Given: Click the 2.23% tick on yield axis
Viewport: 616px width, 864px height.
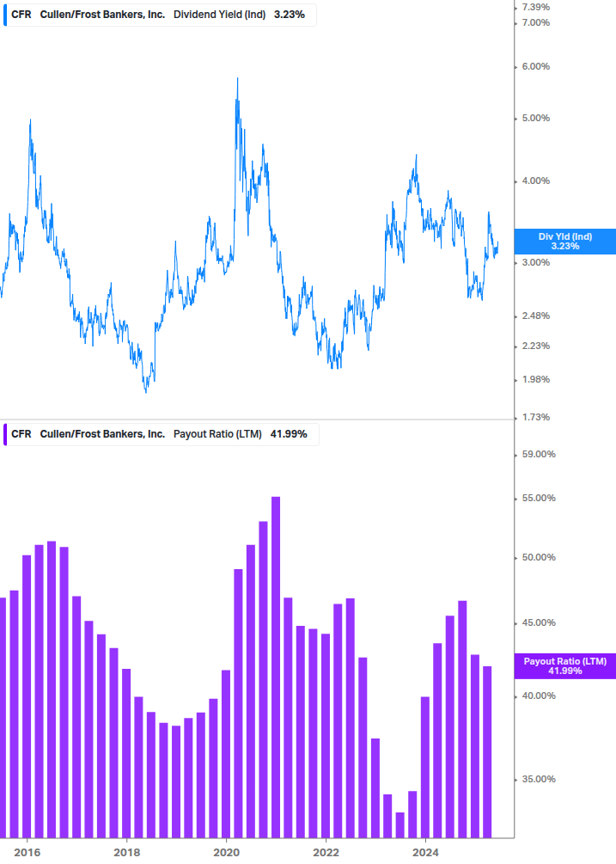Looking at the screenshot, I should point(535,346).
